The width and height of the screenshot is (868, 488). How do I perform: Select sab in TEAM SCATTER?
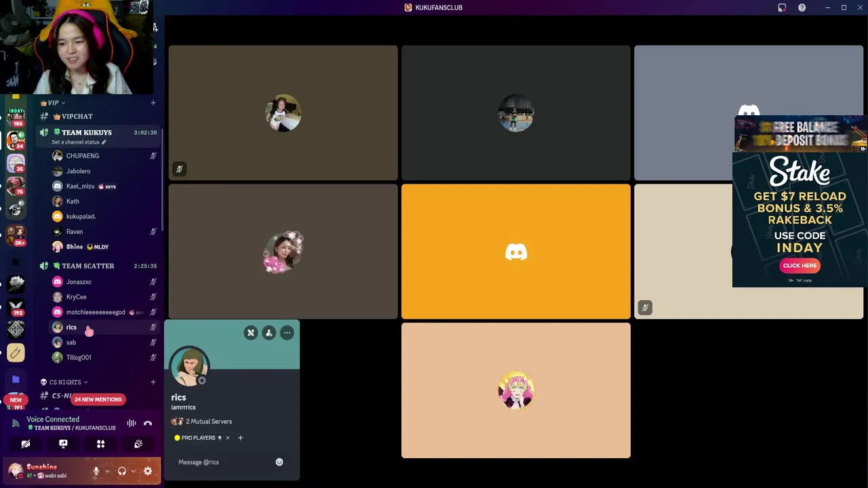pos(104,342)
